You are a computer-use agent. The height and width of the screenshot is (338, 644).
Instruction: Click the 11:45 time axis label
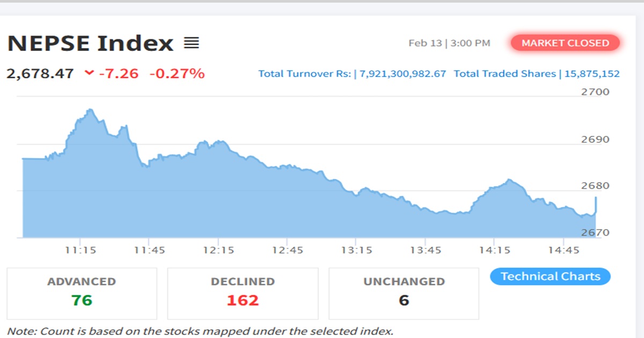[x=150, y=250]
